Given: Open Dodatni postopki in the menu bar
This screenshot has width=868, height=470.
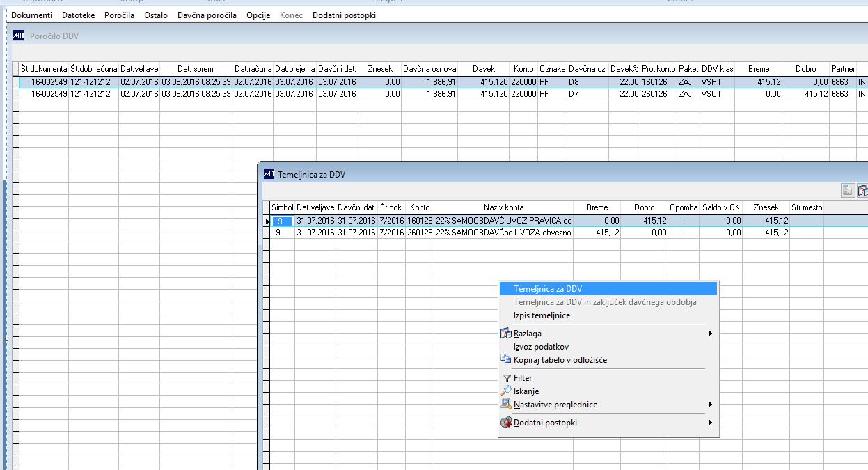Looking at the screenshot, I should (344, 15).
